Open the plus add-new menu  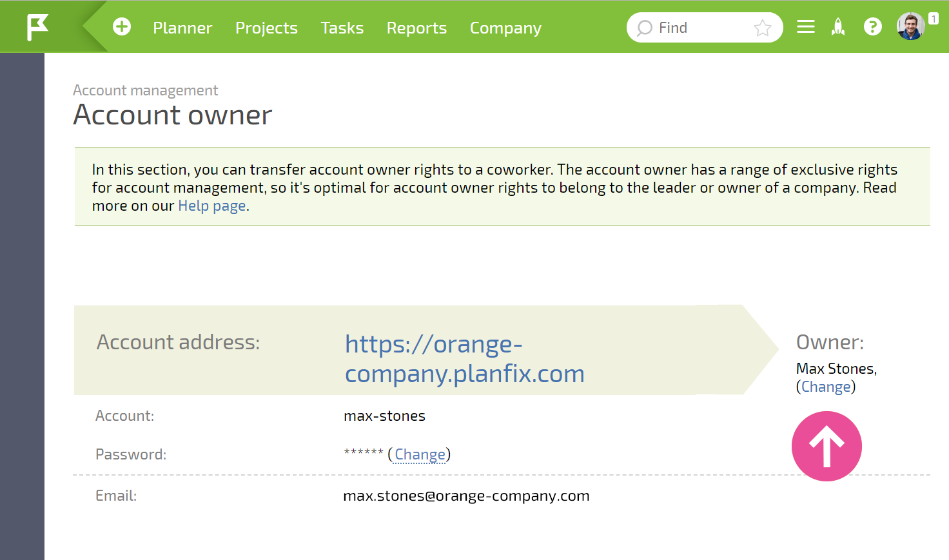[122, 27]
